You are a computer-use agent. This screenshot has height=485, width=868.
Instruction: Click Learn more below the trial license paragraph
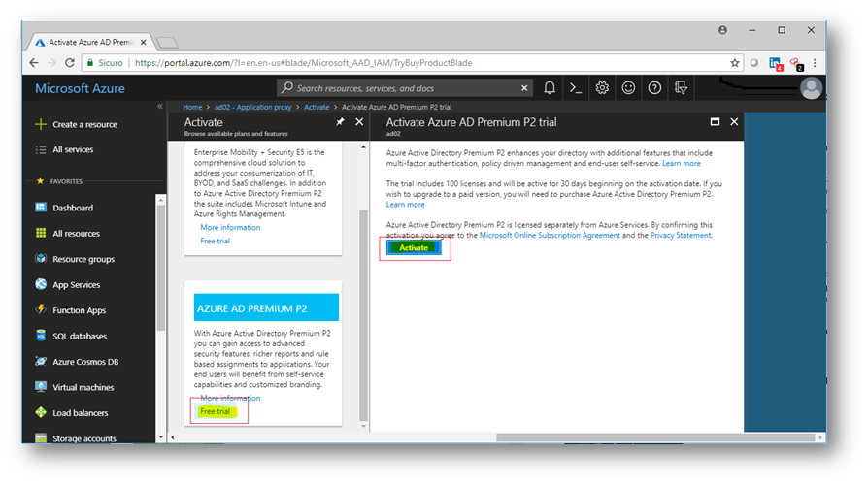405,204
